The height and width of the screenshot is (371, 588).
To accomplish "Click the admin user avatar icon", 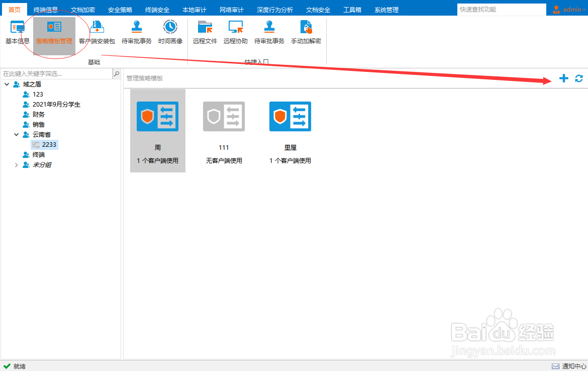I will [556, 10].
